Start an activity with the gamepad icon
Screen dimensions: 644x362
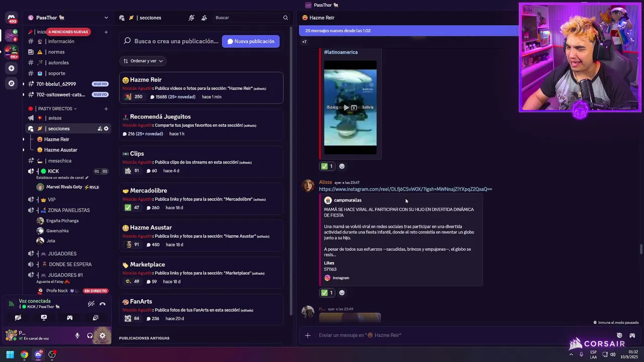(70, 318)
